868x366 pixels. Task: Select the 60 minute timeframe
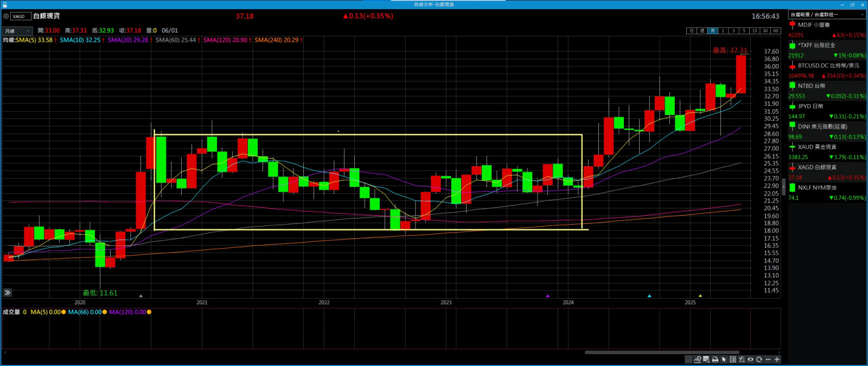pyautogui.click(x=775, y=31)
